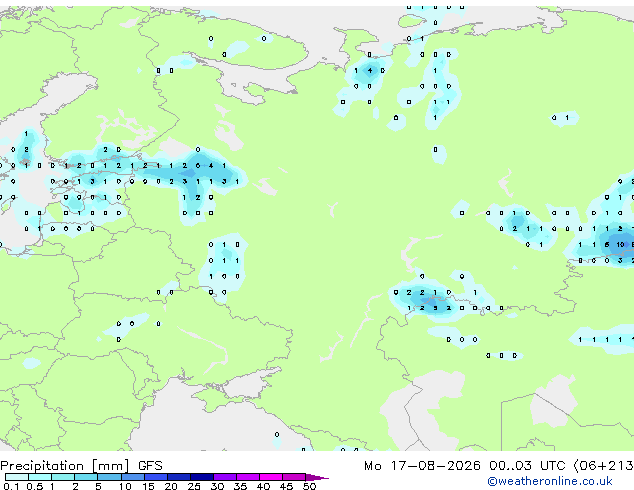This screenshot has width=634, height=490.
Task: Click the legend swatch between 45 and 50
Action: (x=294, y=477)
